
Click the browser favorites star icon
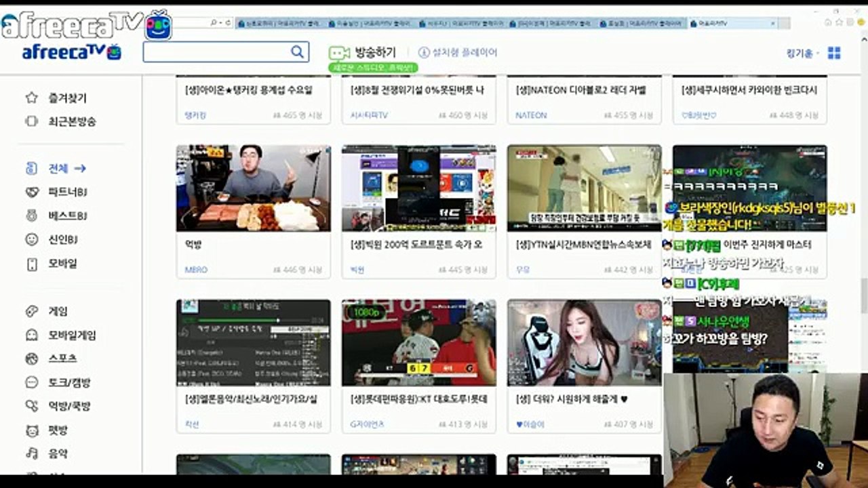click(x=838, y=22)
